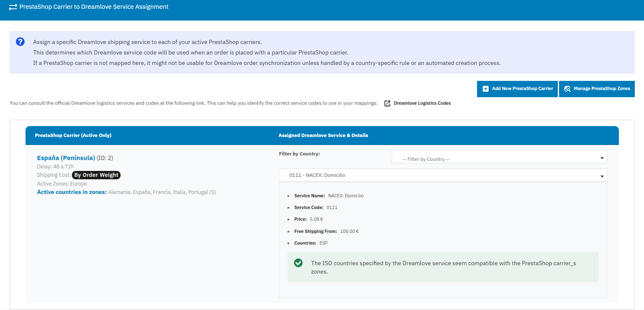The image size is (644, 310).
Task: Click the Assigned Dreamlove Service & Details column header
Action: tap(323, 135)
